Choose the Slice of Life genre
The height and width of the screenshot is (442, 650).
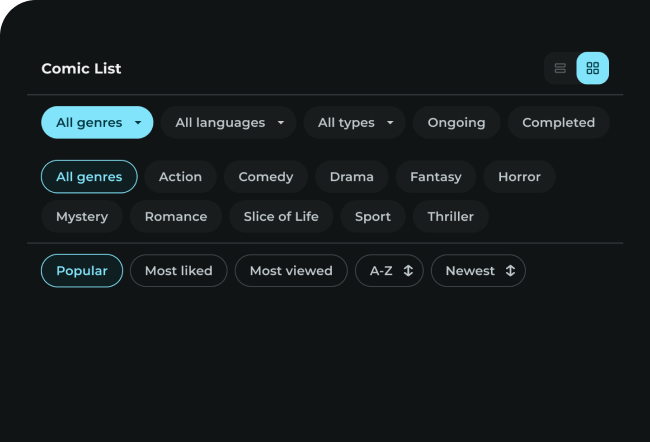point(281,217)
